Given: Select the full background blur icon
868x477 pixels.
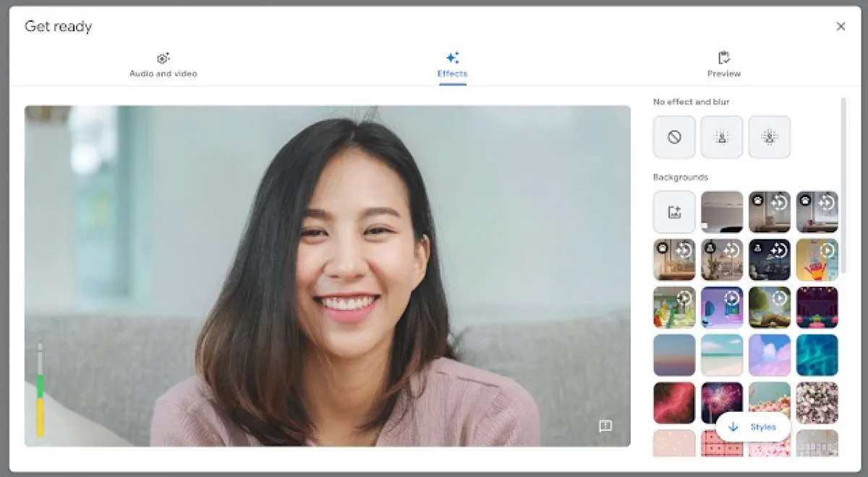Looking at the screenshot, I should (x=769, y=137).
